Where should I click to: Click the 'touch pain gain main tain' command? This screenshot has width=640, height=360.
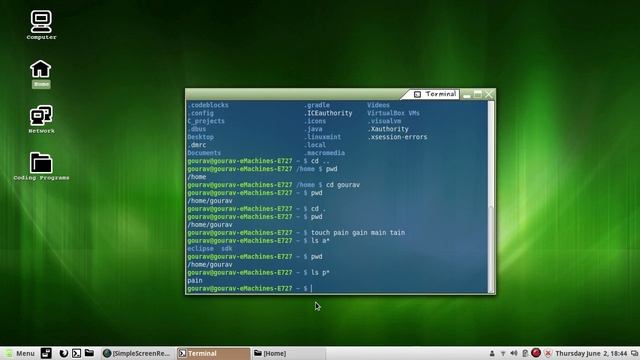[x=358, y=233]
